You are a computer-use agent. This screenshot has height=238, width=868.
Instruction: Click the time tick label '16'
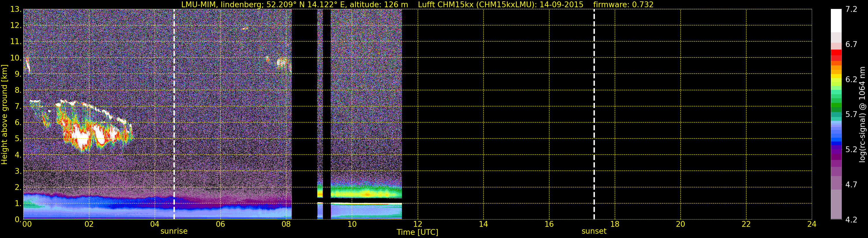tap(549, 224)
